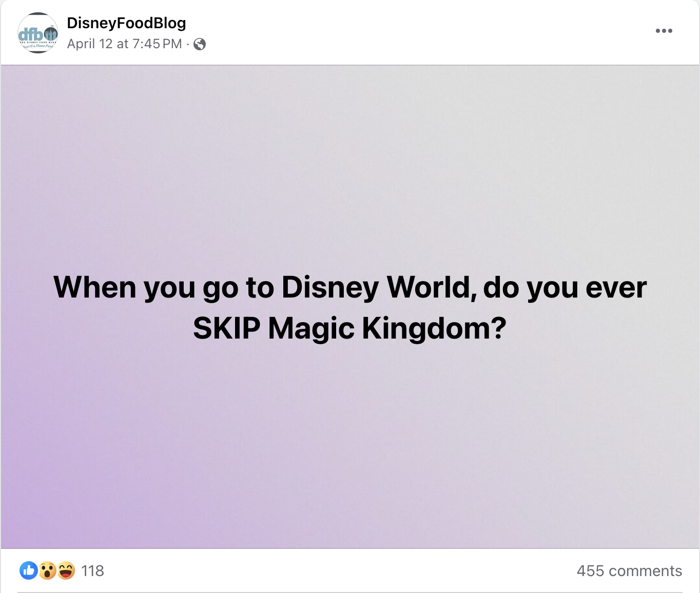This screenshot has height=593, width=700.
Task: Open the April 12 at 7:45 PM timestamp
Action: point(125,44)
